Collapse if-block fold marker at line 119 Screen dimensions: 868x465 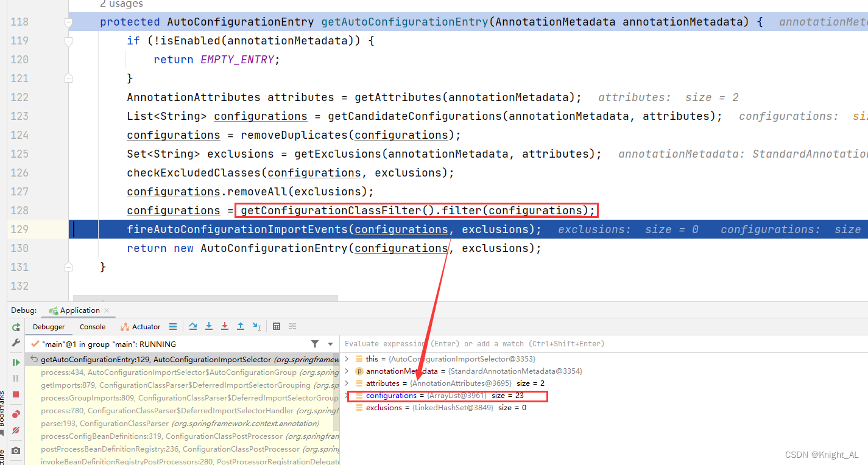pyautogui.click(x=68, y=41)
